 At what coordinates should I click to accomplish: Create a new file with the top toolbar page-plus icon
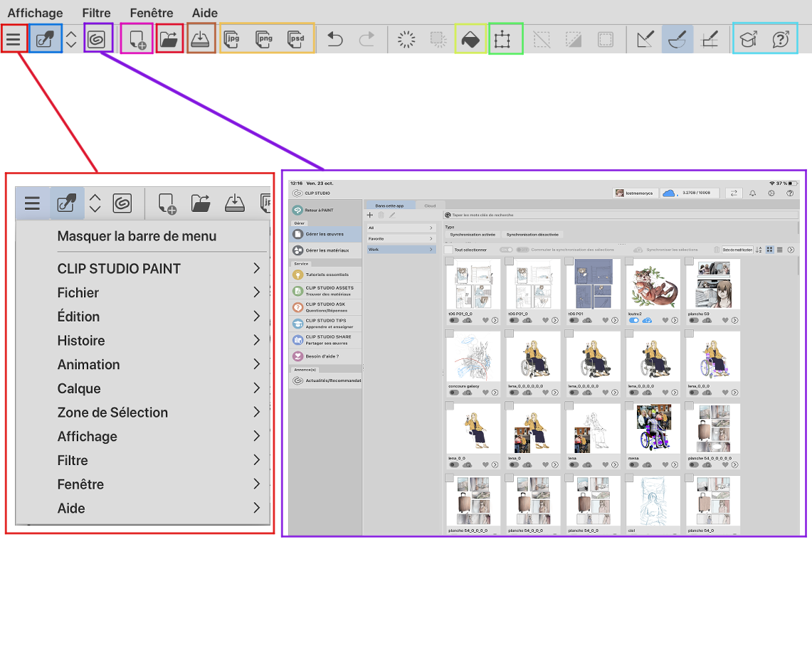[x=137, y=39]
